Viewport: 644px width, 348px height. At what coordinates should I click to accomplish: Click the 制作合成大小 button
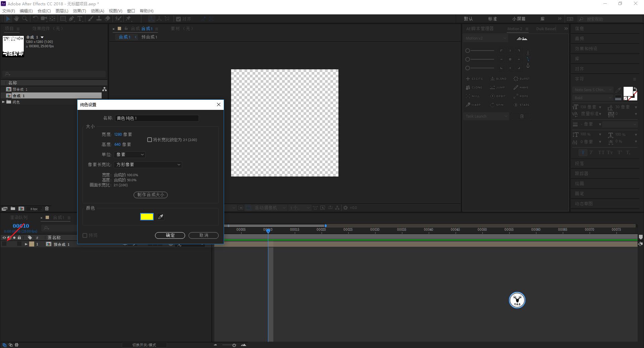coord(151,195)
